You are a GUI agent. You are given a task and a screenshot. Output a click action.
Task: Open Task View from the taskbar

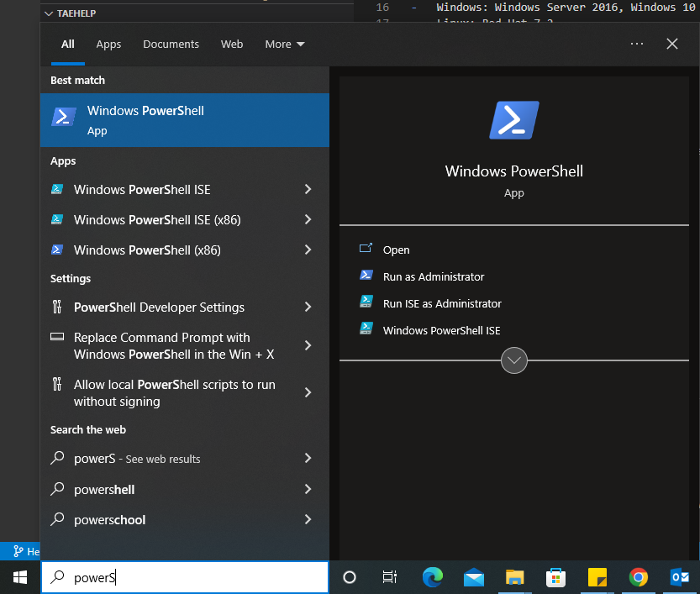[x=390, y=577]
